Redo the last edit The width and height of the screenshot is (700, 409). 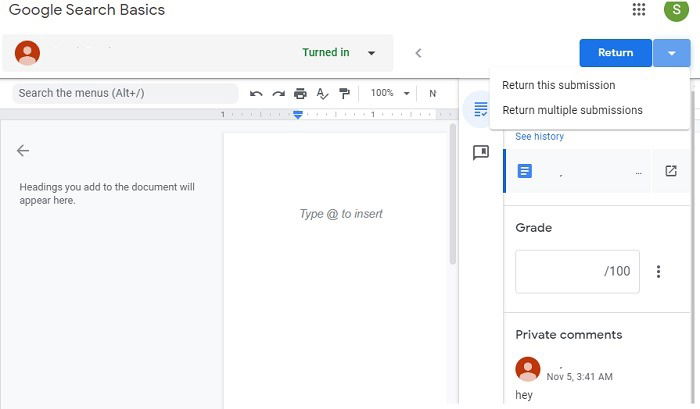(x=279, y=93)
